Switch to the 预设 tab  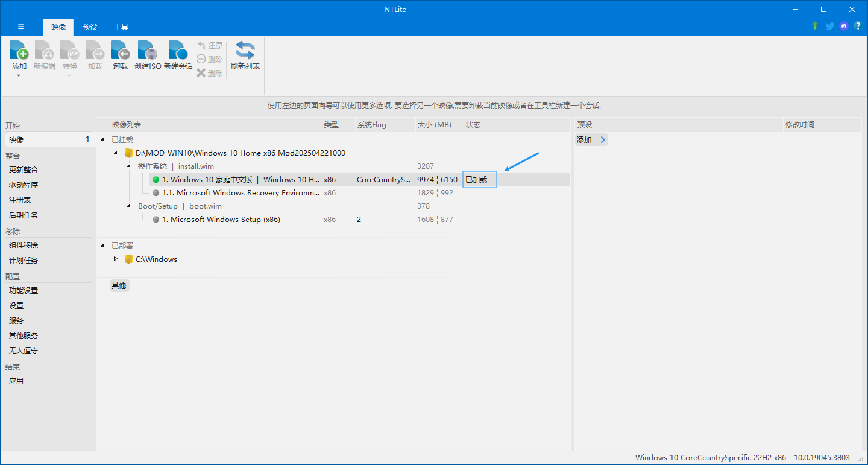(x=90, y=27)
